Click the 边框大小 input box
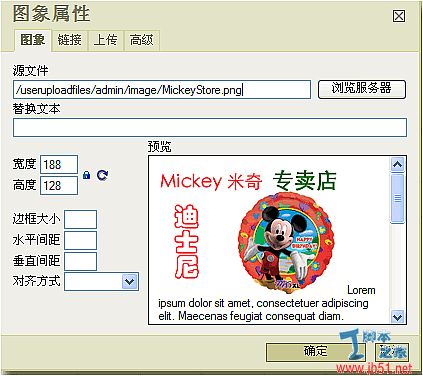The height and width of the screenshot is (376, 423). pos(81,219)
